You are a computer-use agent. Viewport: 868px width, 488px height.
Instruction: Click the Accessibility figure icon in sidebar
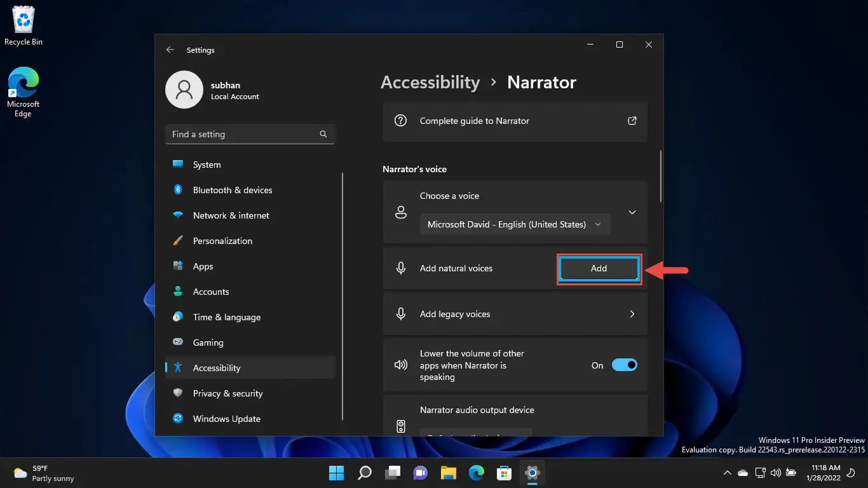(x=179, y=367)
